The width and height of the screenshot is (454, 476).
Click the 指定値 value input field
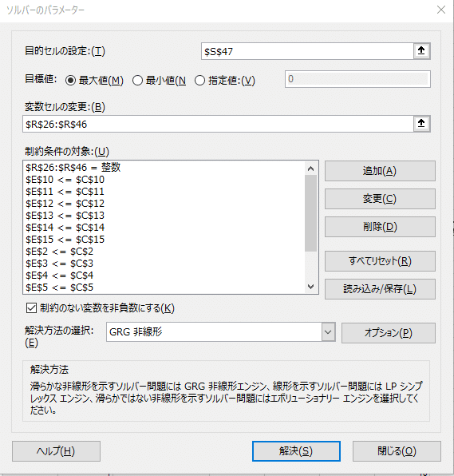[x=357, y=79]
